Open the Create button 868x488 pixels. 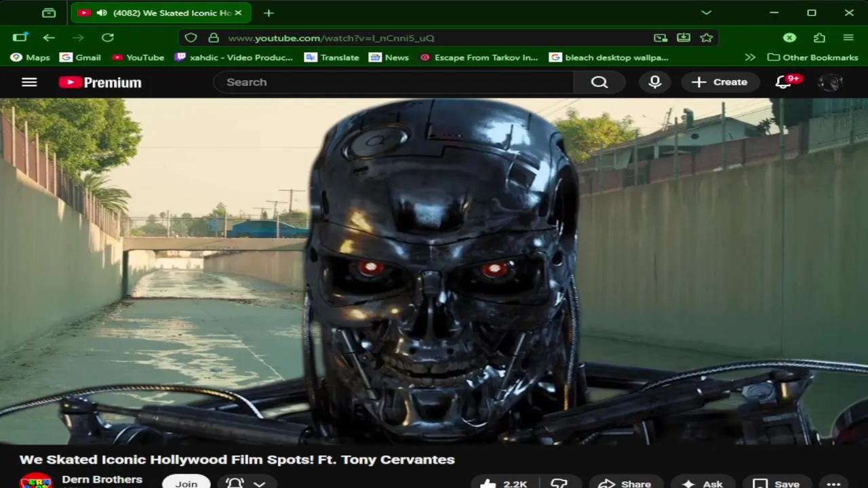click(720, 82)
